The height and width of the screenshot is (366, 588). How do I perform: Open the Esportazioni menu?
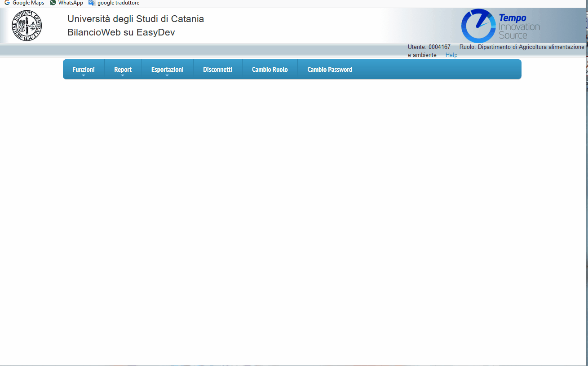click(x=168, y=70)
